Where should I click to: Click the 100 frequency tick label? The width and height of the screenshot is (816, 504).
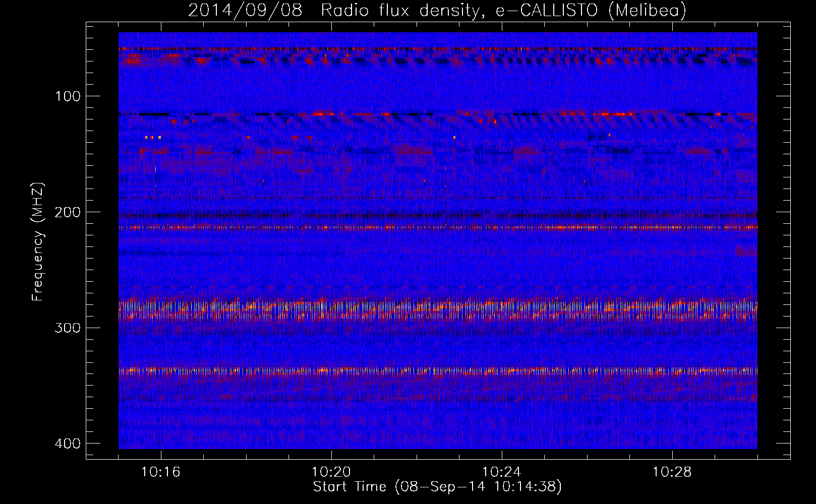[68, 96]
